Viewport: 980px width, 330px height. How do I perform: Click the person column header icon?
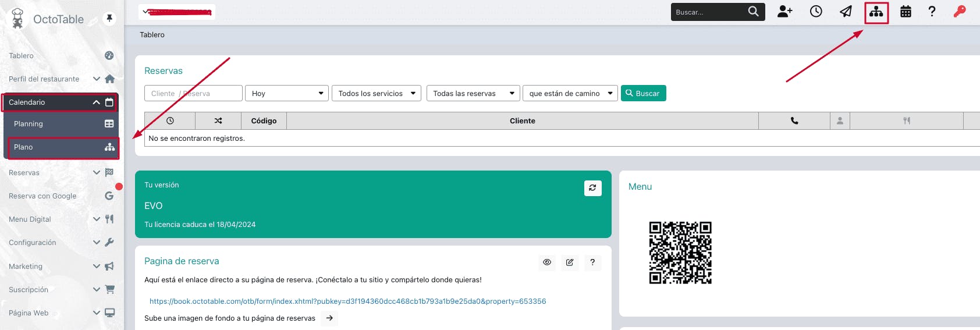click(840, 120)
